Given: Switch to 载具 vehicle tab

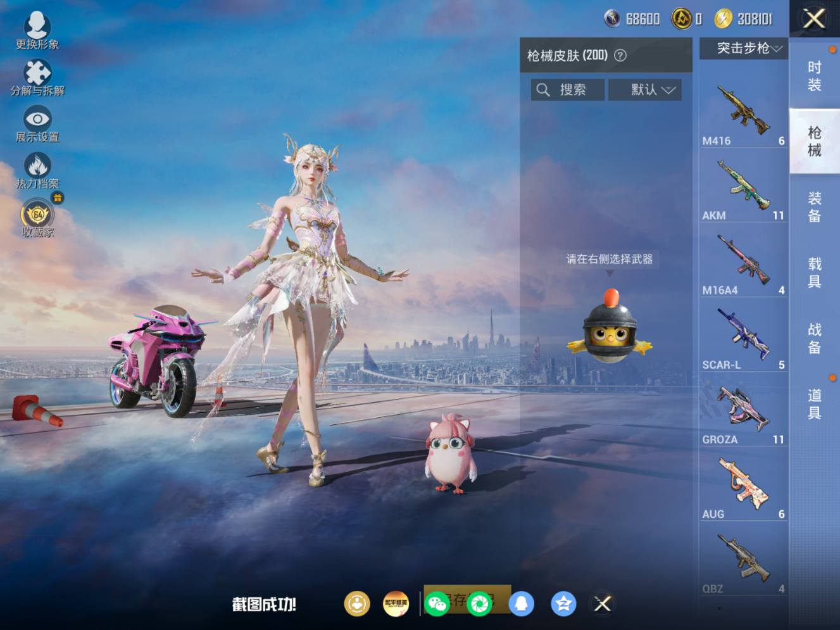Looking at the screenshot, I should coord(814,272).
